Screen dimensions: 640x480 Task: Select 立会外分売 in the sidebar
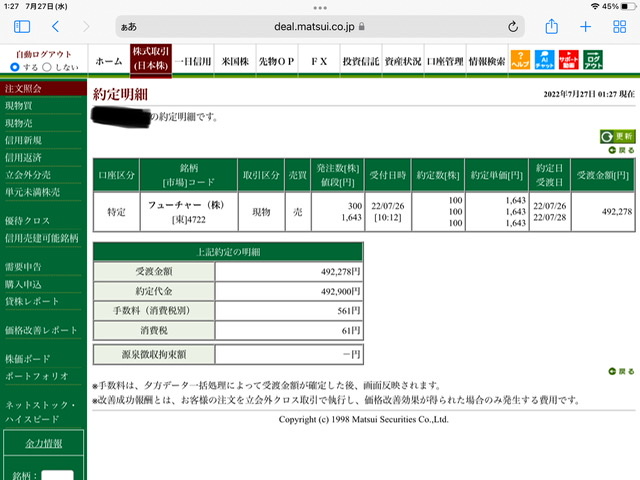point(28,175)
